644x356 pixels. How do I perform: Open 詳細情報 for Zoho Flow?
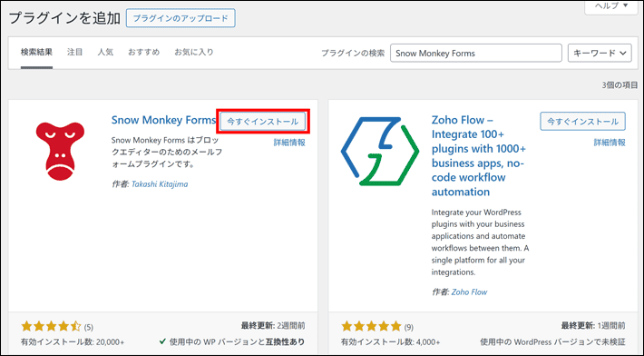[610, 143]
